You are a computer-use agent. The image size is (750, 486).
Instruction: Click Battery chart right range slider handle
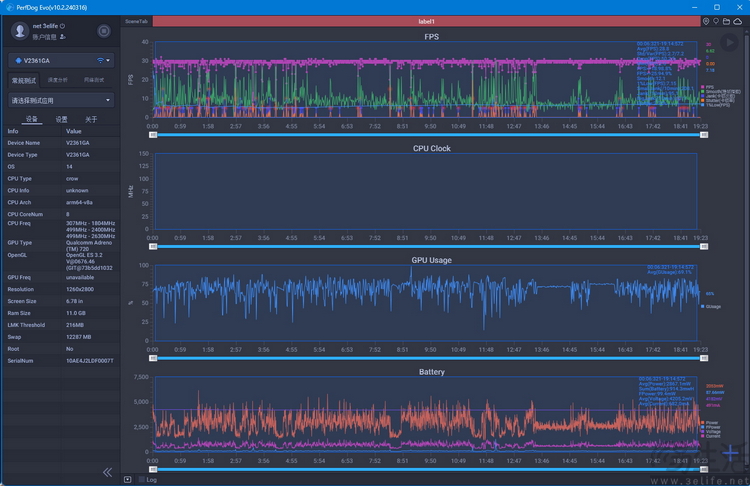coord(704,469)
